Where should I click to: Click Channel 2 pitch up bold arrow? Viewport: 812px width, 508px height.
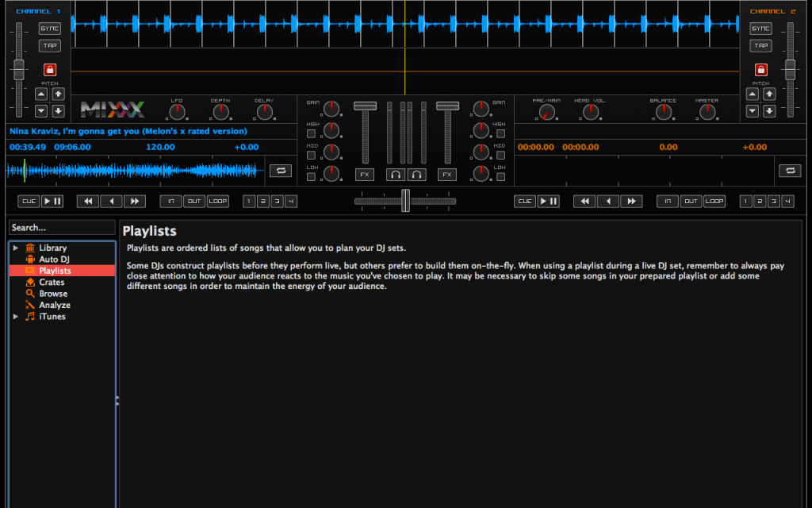click(x=768, y=94)
